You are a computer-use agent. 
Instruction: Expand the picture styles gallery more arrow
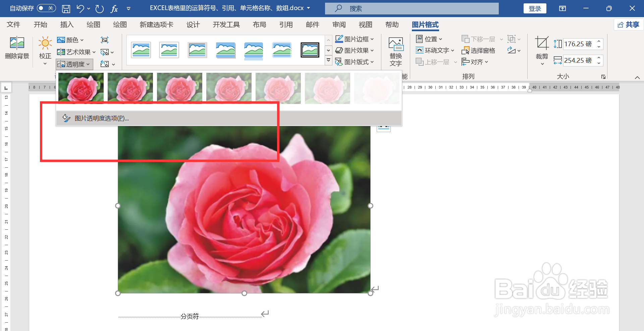pos(329,61)
